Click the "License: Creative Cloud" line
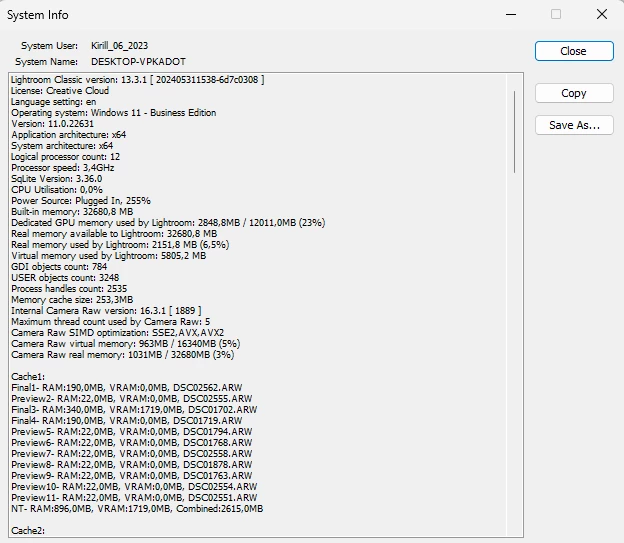Screen dimensions: 624x543 [x=60, y=91]
